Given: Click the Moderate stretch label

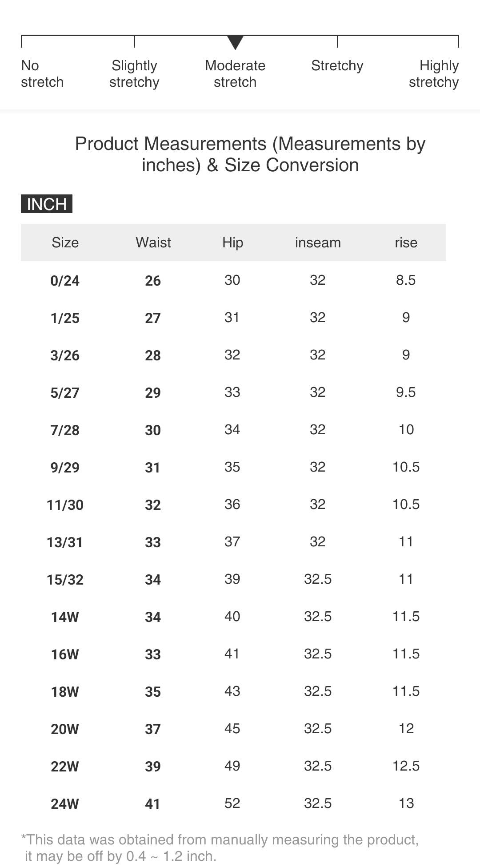Looking at the screenshot, I should click(x=235, y=74).
